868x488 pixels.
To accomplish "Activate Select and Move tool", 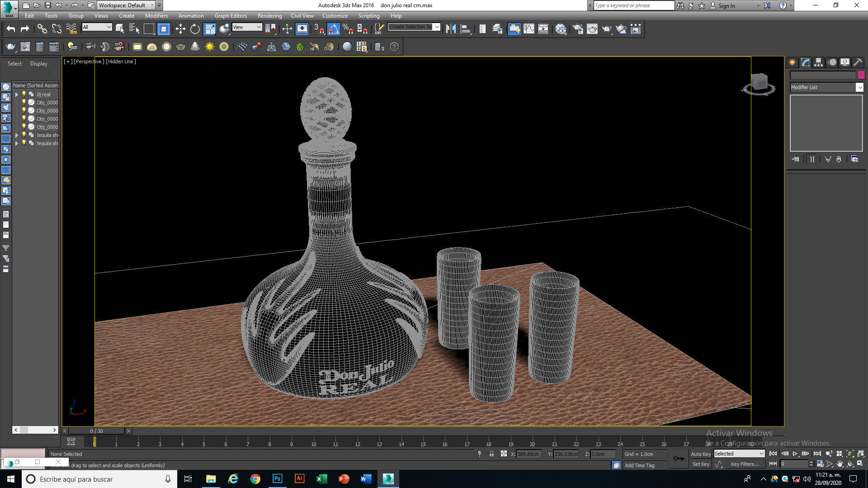I will point(180,29).
